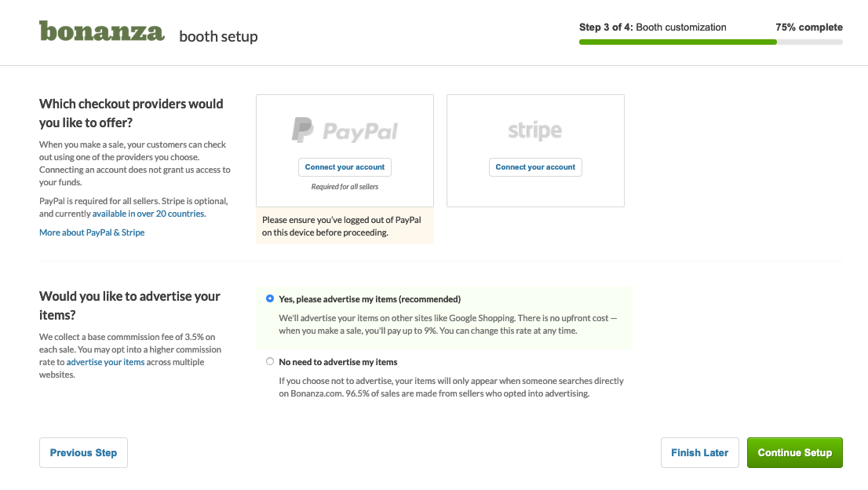Select 'Yes, please advertise my items' radio
Viewport: 868px width, 490px height.
tap(270, 299)
